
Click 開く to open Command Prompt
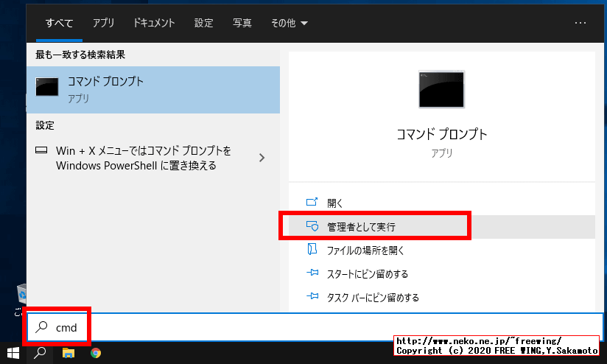pyautogui.click(x=442, y=203)
